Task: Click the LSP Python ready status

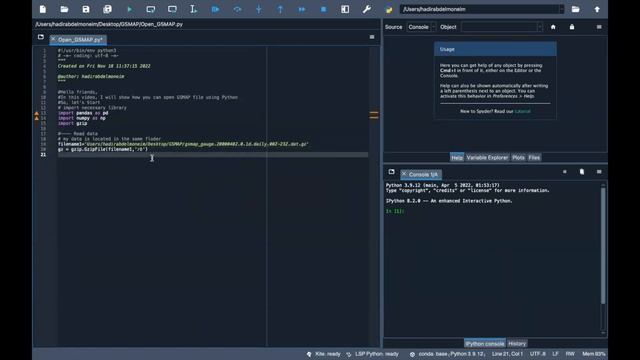Action: tap(372, 354)
